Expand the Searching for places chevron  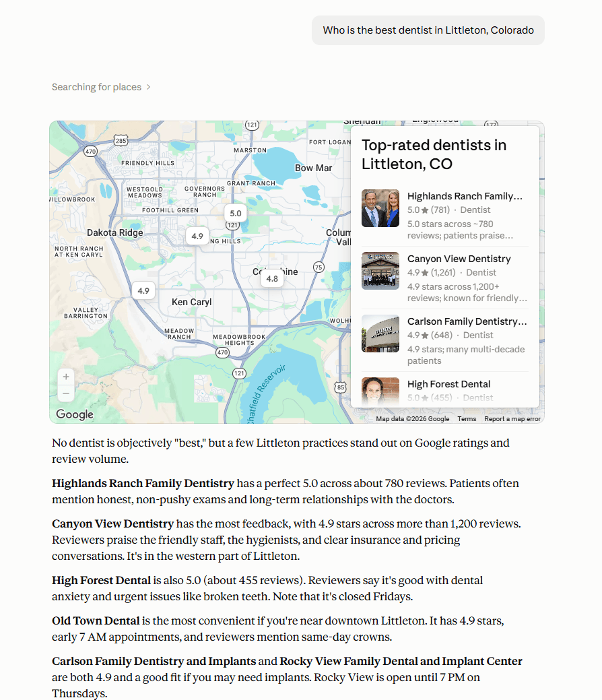[149, 87]
